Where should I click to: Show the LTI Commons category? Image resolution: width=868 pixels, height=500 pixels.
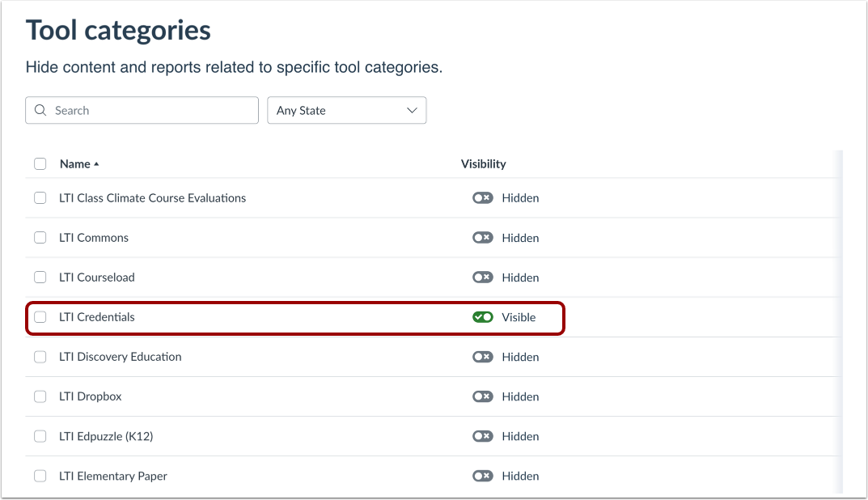click(x=482, y=237)
